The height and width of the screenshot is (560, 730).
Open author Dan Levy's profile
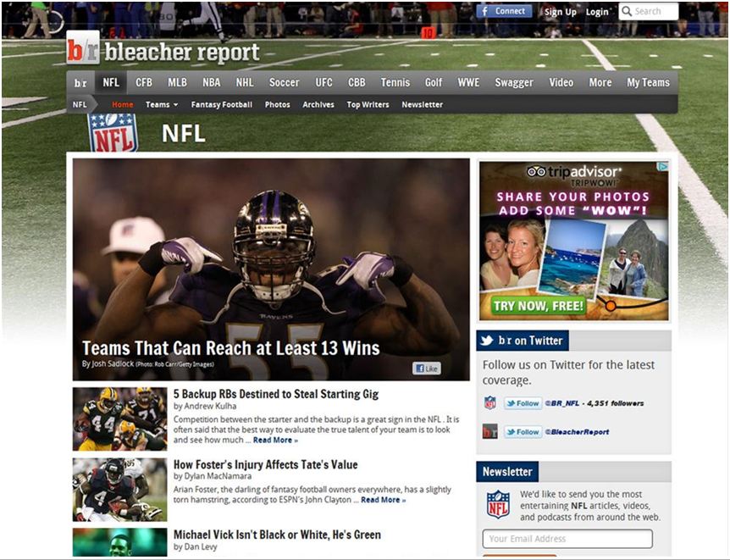point(200,546)
